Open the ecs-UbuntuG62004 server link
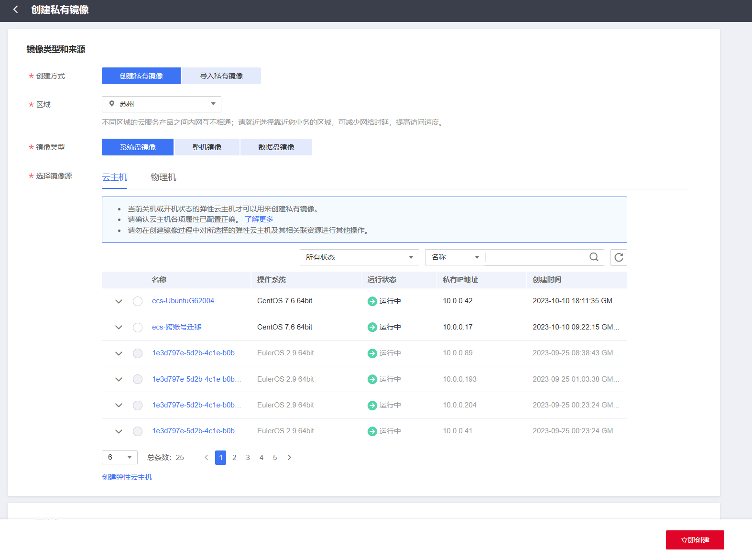The width and height of the screenshot is (752, 560). coord(183,301)
